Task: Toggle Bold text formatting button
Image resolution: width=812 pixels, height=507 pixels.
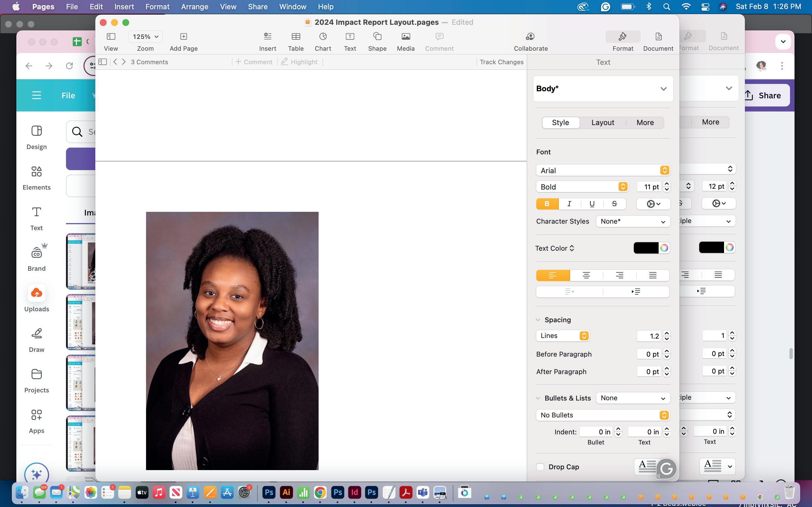Action: click(547, 204)
